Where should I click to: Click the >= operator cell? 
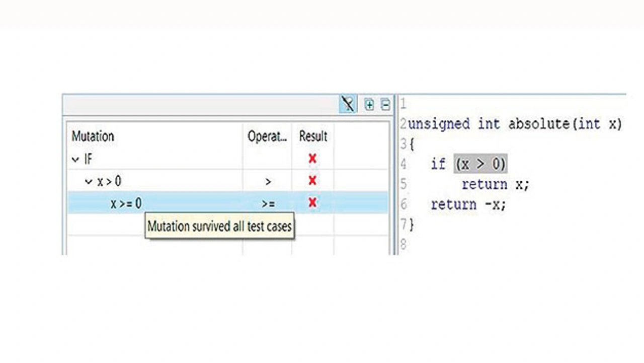(268, 203)
